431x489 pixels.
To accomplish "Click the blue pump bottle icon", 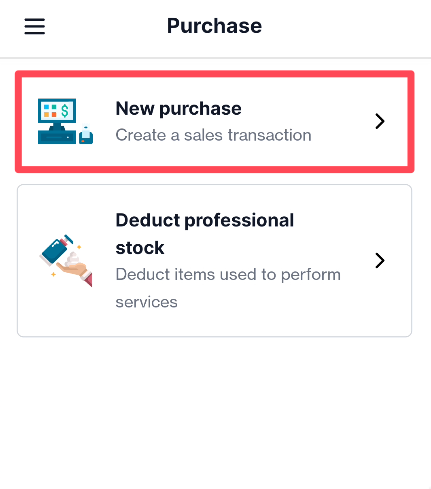I will point(56,250).
